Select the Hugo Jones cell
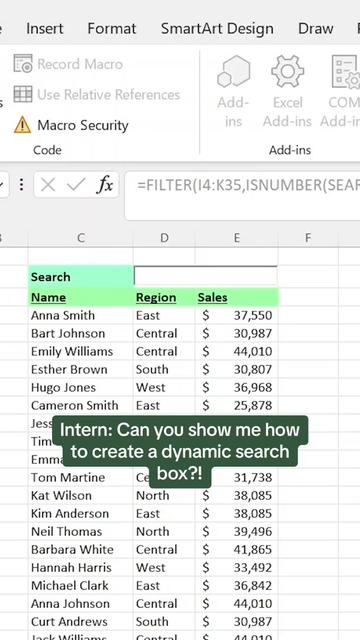Screen dimensions: 360x640 (x=81, y=387)
